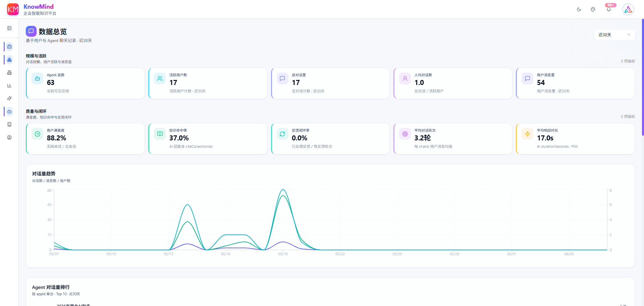
Task: Select the 平均响应时长 metric card
Action: tap(575, 139)
